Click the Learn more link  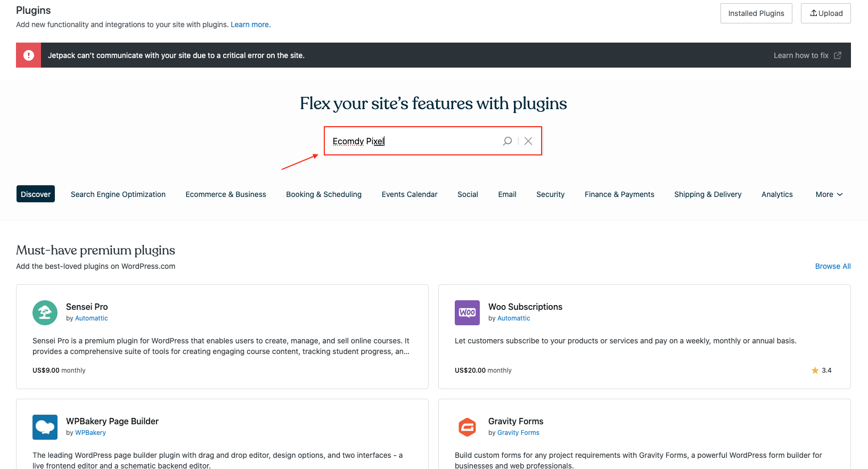[250, 24]
